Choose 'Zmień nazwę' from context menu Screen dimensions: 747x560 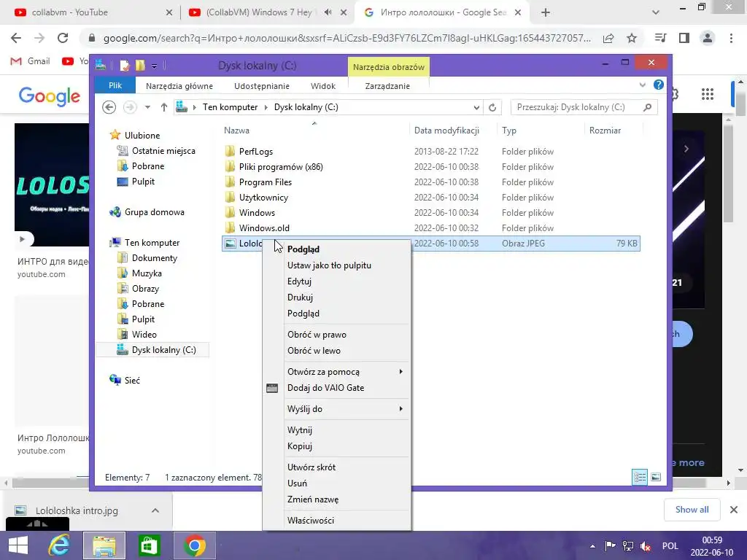[x=313, y=499]
